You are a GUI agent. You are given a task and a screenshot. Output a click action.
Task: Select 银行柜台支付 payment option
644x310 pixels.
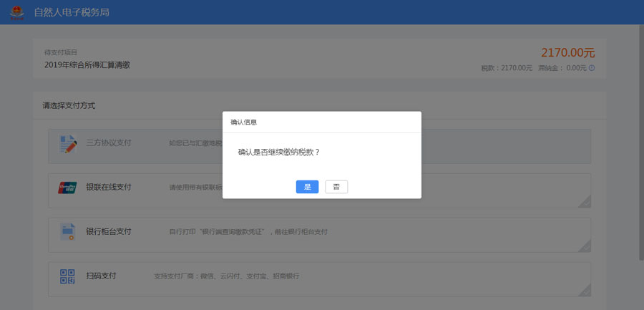coord(109,231)
